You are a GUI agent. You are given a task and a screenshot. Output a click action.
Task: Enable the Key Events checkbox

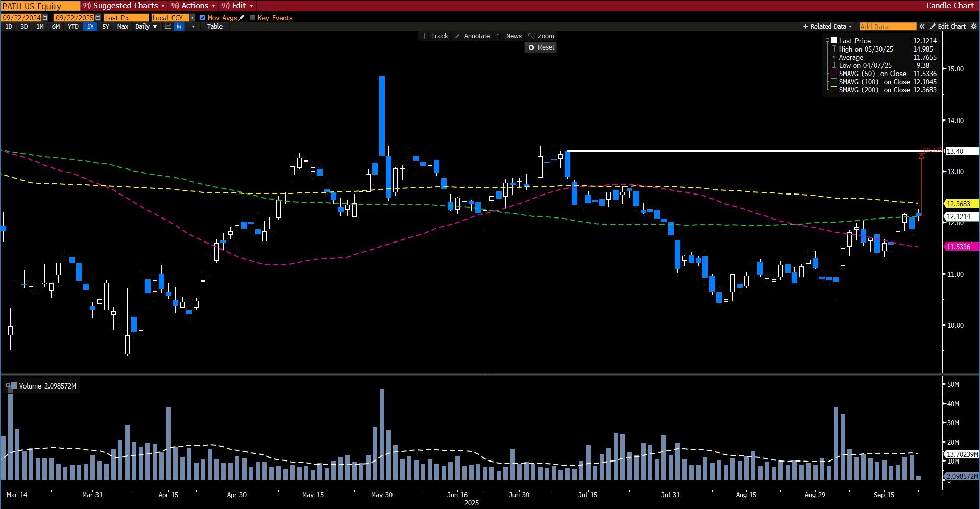252,18
